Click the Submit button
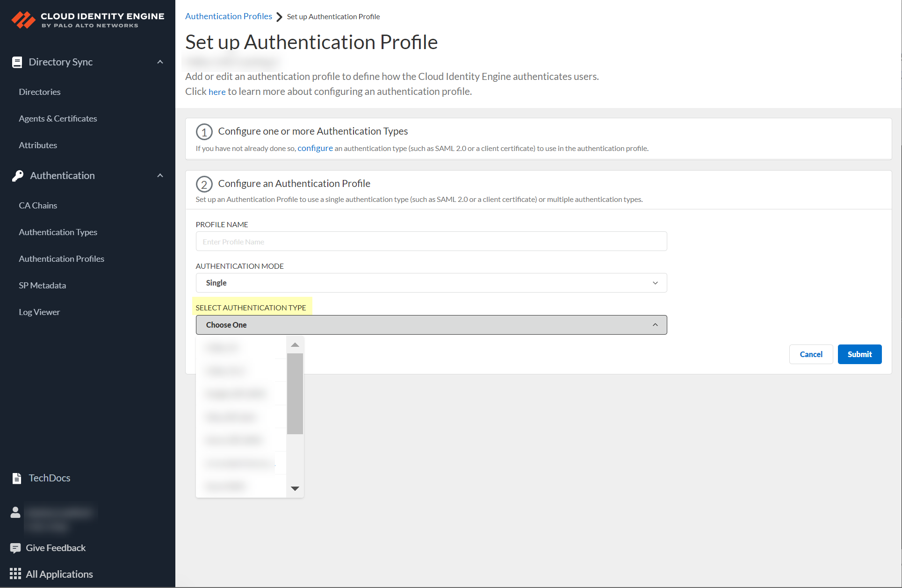 (x=859, y=354)
